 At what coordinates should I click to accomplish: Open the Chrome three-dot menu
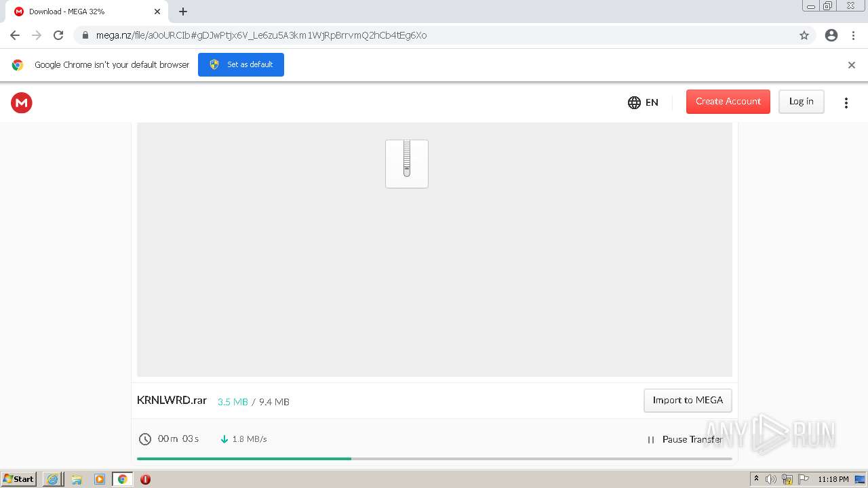point(854,35)
